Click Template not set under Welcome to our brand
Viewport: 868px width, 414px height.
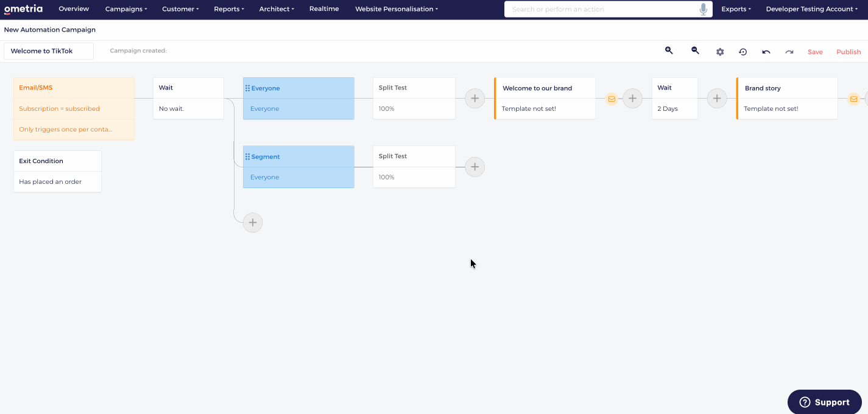529,108
